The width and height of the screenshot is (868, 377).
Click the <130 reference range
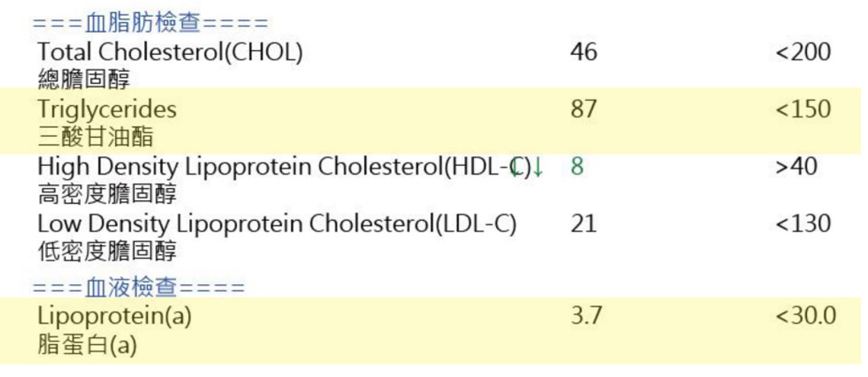pos(803,224)
